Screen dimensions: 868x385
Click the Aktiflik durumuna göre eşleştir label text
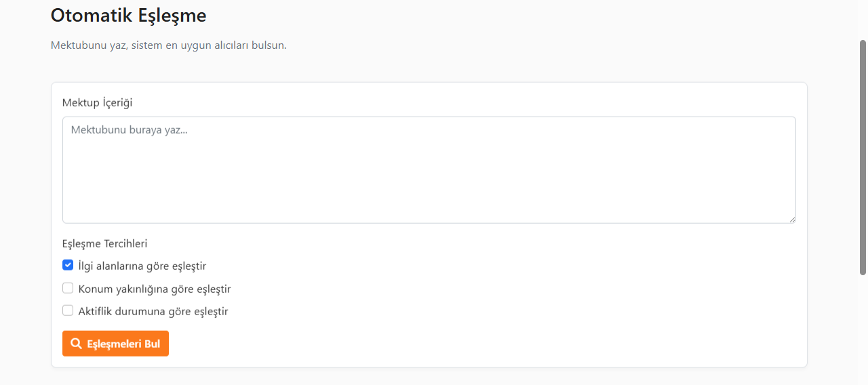(x=153, y=312)
